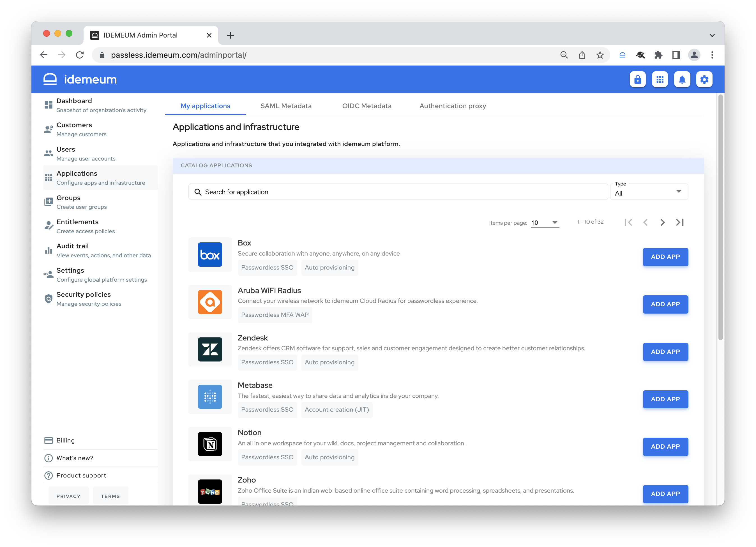Image resolution: width=756 pixels, height=547 pixels.
Task: Open Audit trail in the sidebar
Action: (100, 250)
